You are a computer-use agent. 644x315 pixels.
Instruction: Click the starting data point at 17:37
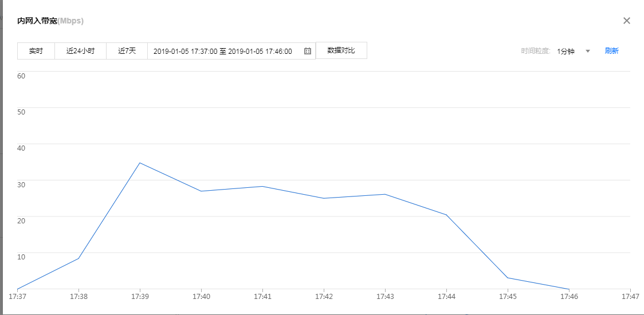coord(18,289)
